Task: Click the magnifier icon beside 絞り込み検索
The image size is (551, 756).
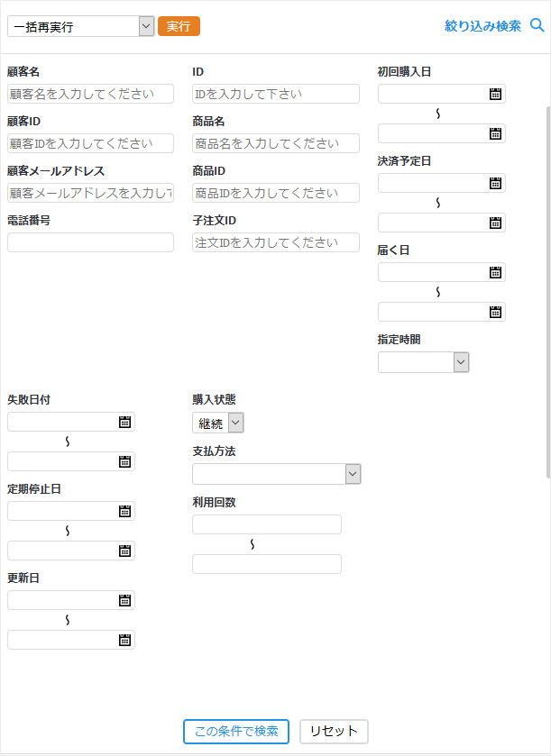Action: pos(537,26)
